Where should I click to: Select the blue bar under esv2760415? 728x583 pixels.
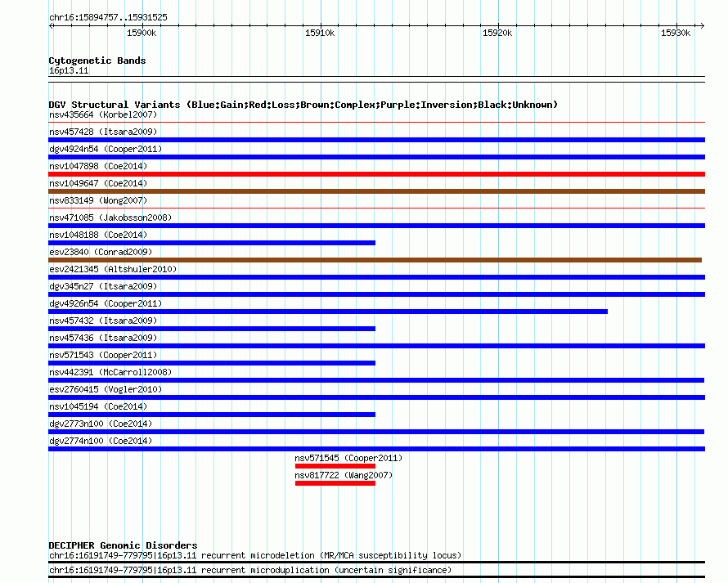pyautogui.click(x=376, y=397)
